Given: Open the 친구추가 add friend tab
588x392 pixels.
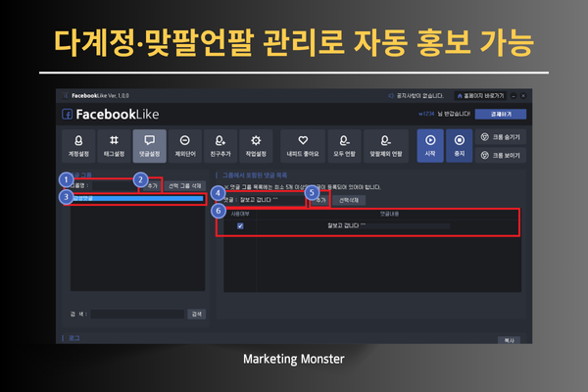Looking at the screenshot, I should coord(220,146).
